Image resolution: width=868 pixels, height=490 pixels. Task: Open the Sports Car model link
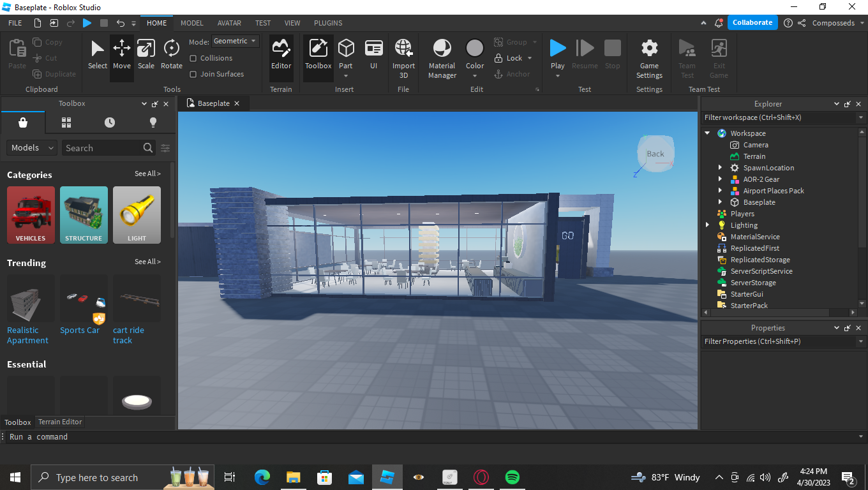coord(80,330)
